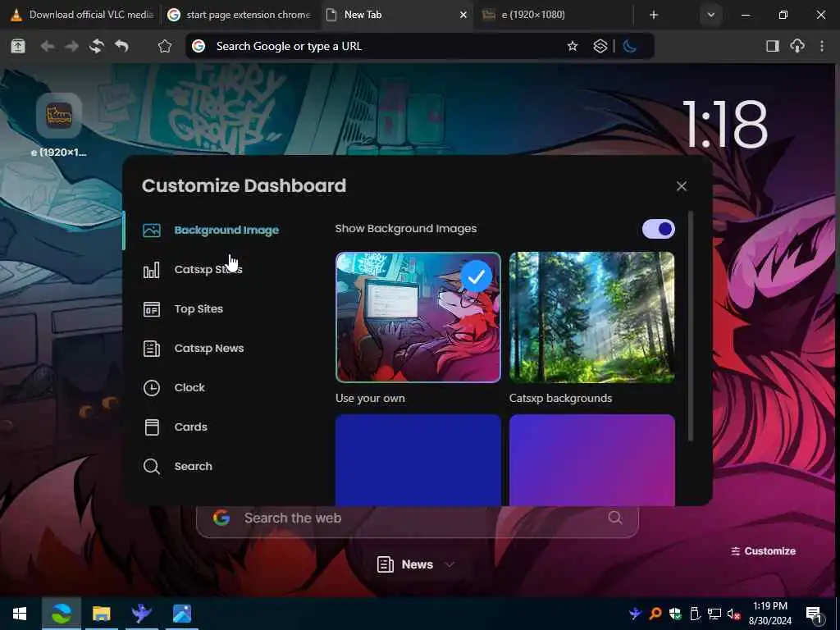The width and height of the screenshot is (840, 630).
Task: Open File Explorer from taskbar
Action: [101, 614]
